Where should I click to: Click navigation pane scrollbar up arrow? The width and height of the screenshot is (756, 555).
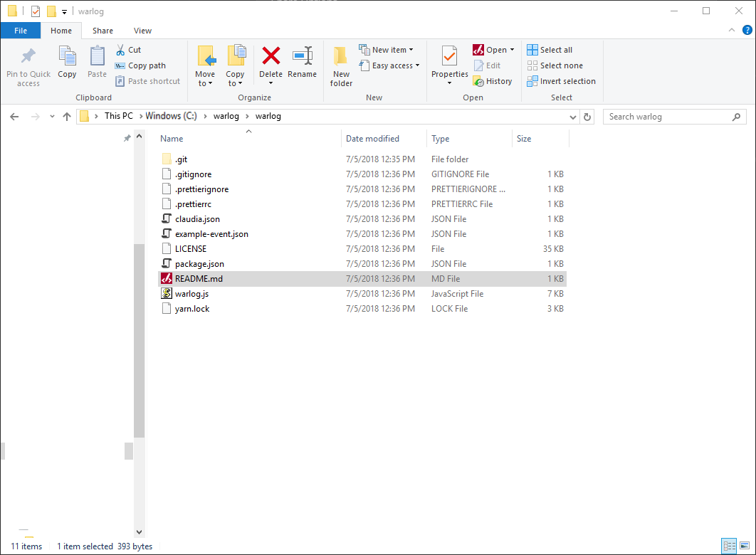pos(139,137)
